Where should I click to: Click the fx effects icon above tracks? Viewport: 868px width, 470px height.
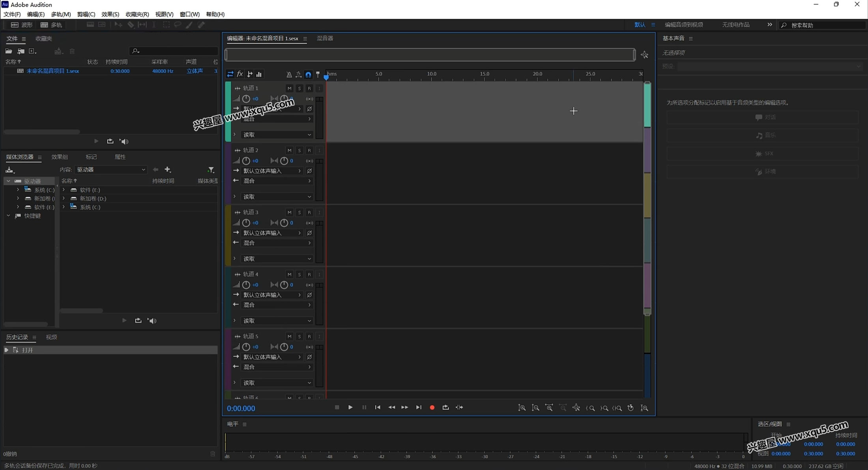point(240,74)
